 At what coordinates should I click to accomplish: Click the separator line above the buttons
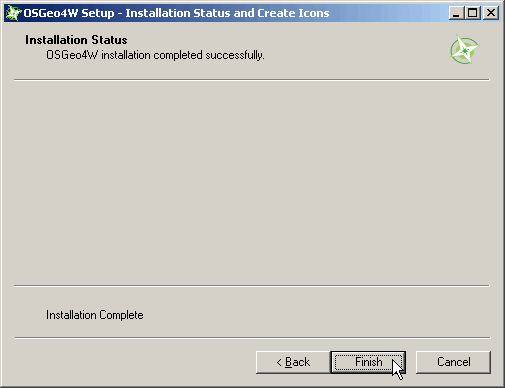click(x=253, y=338)
